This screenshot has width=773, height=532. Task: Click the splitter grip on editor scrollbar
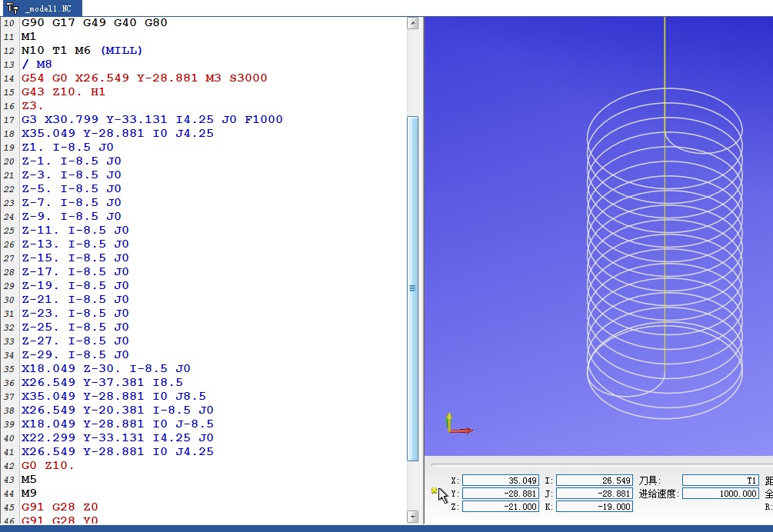tap(413, 288)
